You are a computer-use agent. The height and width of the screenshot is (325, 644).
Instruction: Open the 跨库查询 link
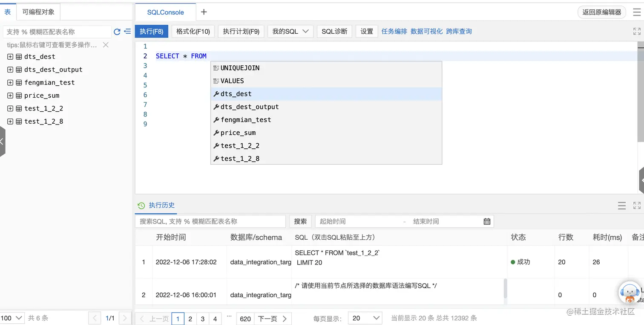click(459, 31)
